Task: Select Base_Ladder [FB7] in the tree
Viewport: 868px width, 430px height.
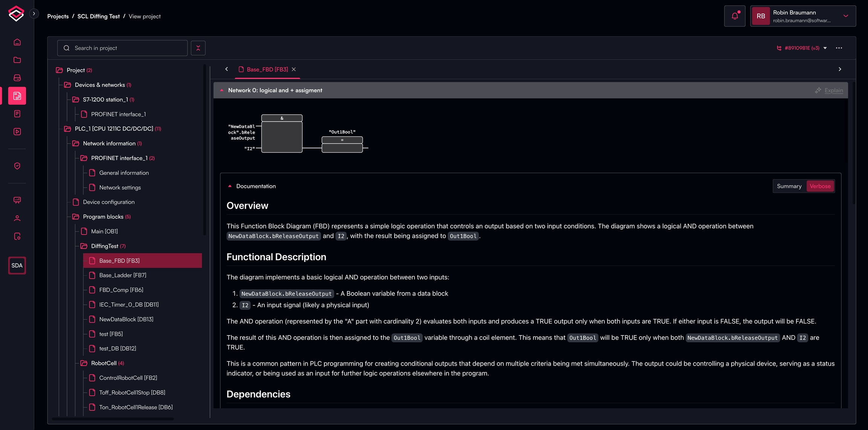Action: [122, 275]
